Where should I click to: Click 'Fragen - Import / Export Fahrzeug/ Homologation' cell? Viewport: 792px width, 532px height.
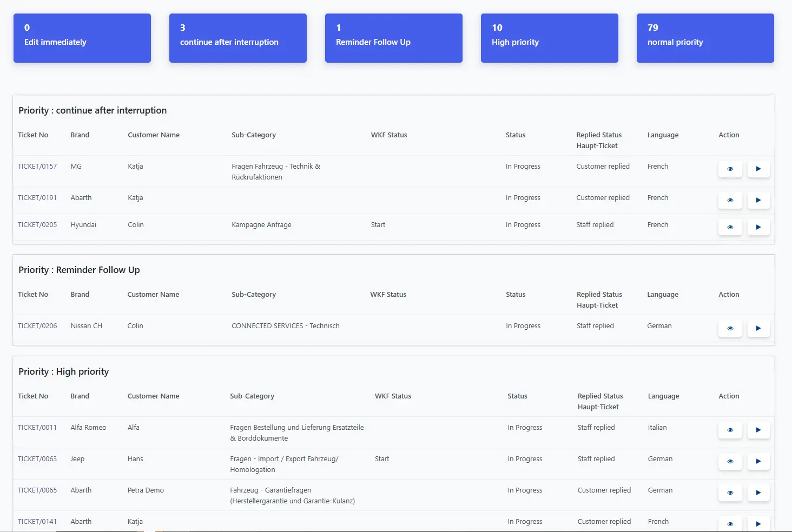[284, 464]
